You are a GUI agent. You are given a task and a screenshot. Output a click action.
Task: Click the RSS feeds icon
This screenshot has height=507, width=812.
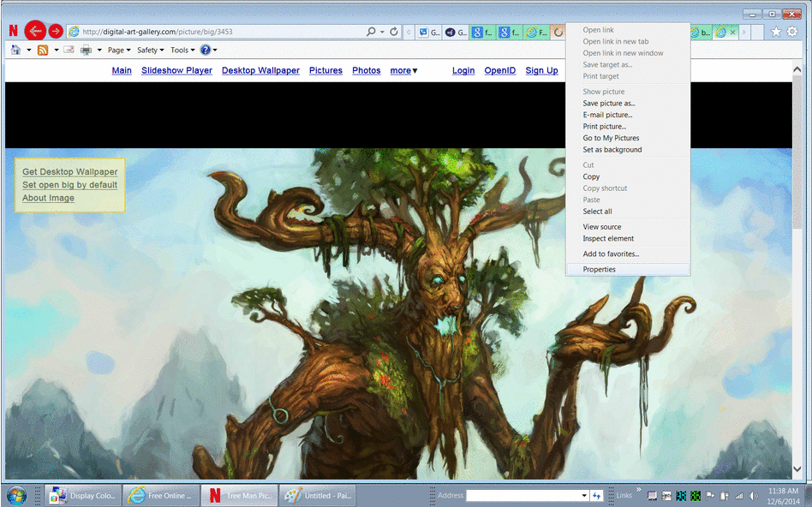[43, 51]
